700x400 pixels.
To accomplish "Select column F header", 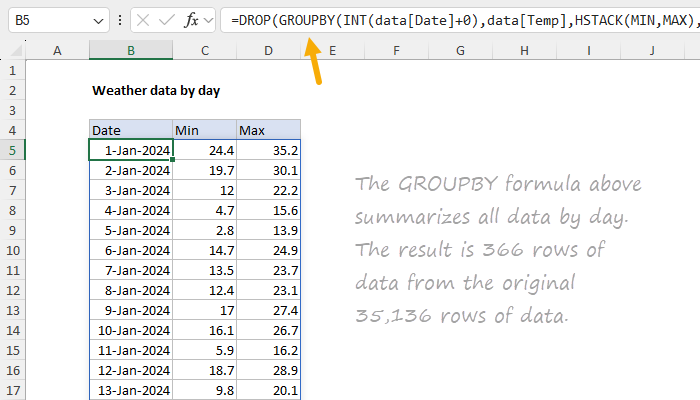I will [396, 50].
